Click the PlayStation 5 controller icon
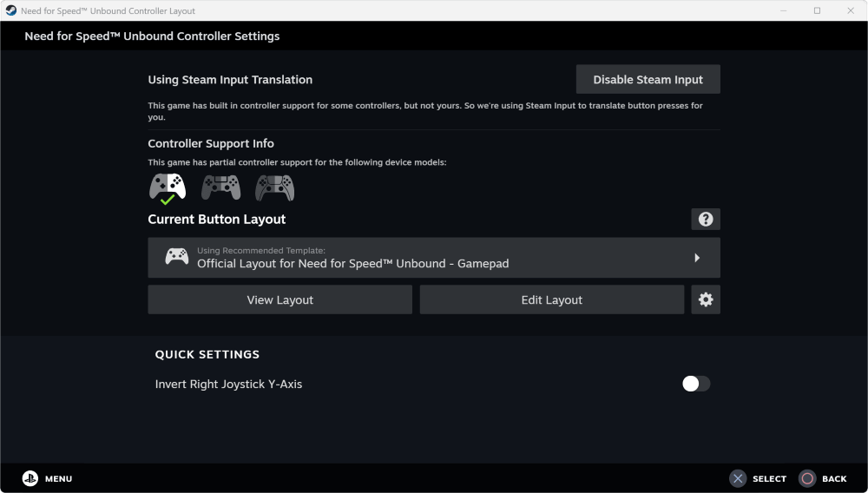 [274, 187]
